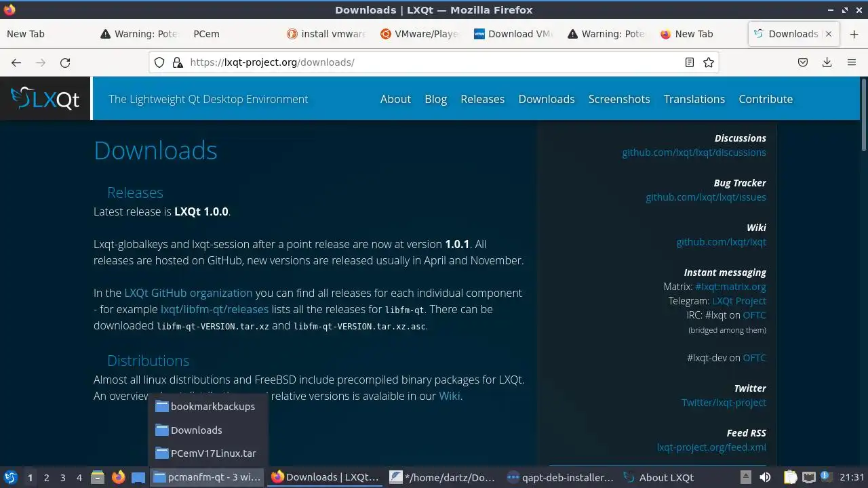Open the LXQt application menu in panel

(x=10, y=477)
